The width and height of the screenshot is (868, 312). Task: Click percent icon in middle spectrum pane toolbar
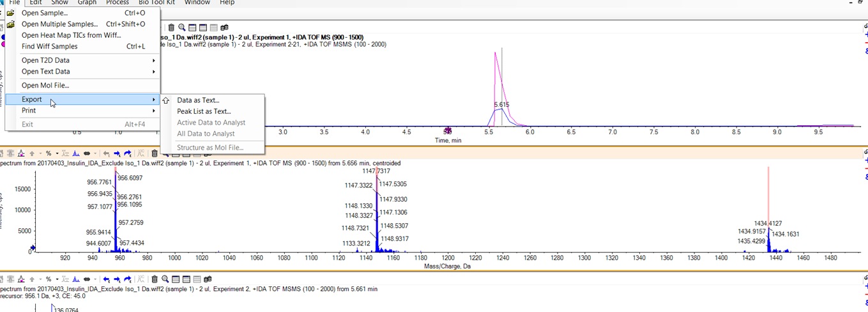point(48,153)
